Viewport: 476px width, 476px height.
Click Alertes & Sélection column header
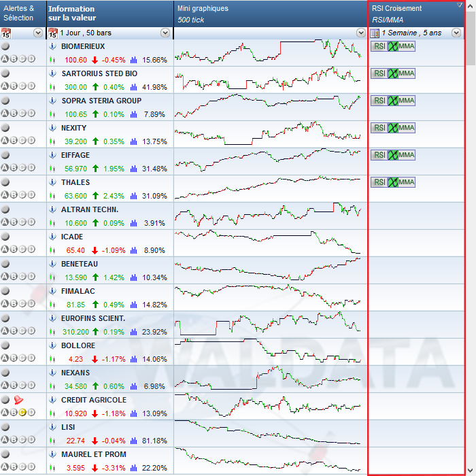pos(23,14)
